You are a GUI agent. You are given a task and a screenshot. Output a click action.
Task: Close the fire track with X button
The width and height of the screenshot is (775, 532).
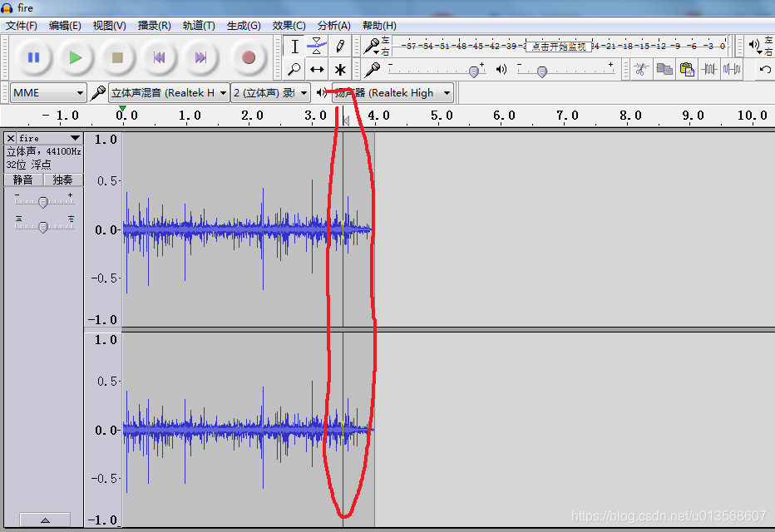pyautogui.click(x=11, y=138)
